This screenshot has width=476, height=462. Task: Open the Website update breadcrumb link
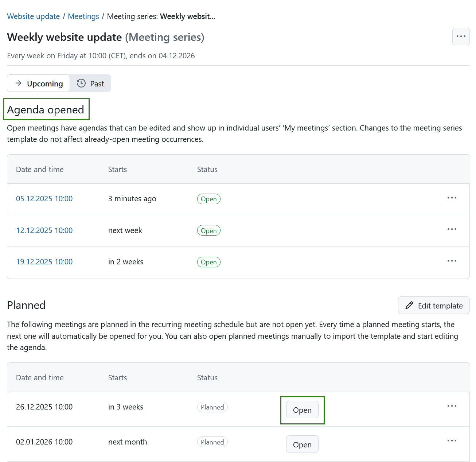33,16
